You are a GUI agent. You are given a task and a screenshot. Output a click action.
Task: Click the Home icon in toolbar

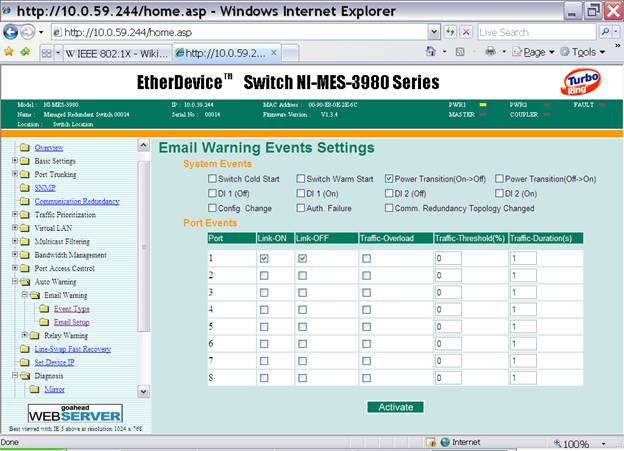432,51
